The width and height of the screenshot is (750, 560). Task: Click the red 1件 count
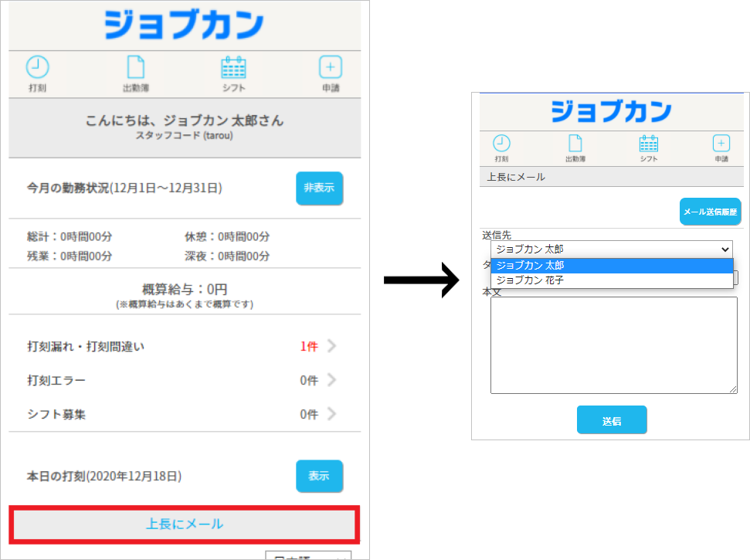point(309,346)
